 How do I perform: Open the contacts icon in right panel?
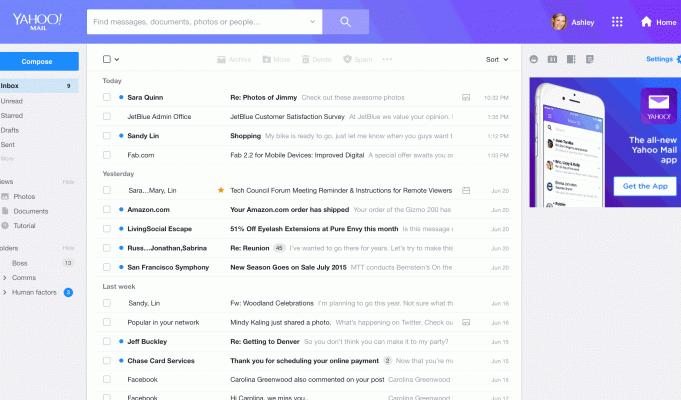point(534,59)
